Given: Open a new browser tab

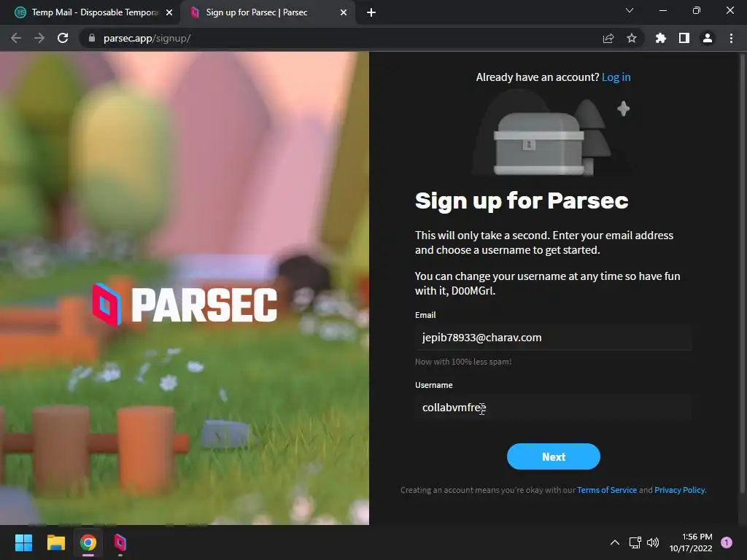Looking at the screenshot, I should coord(371,12).
